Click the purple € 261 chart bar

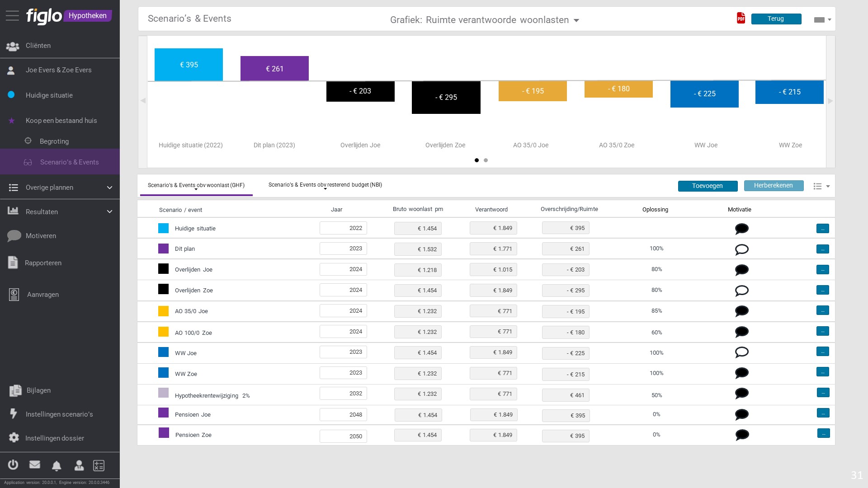(x=274, y=69)
